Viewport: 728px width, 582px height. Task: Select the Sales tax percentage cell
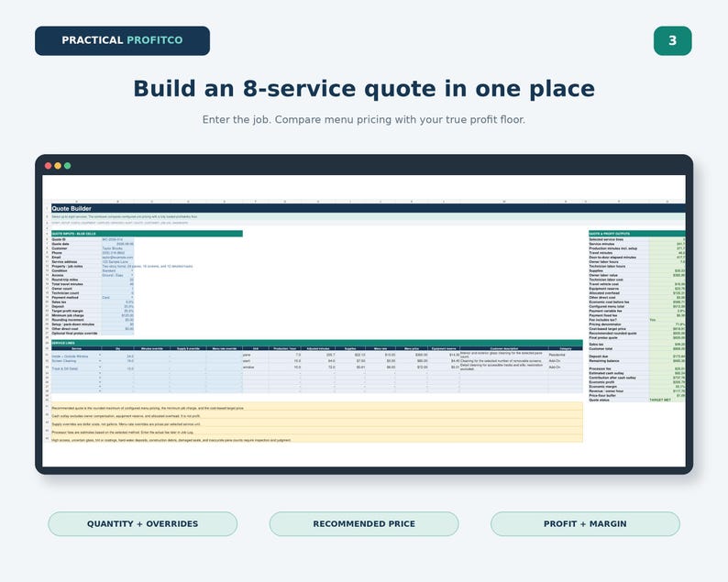(118, 302)
